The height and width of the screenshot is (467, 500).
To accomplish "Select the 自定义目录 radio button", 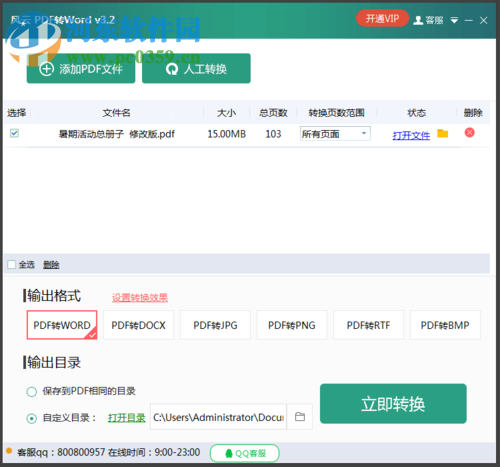I will (32, 418).
